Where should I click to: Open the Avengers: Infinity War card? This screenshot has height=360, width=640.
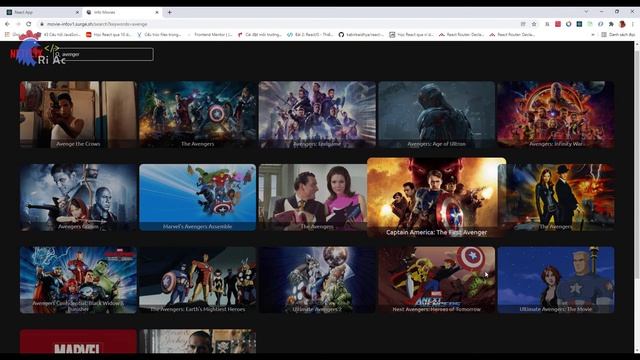556,114
